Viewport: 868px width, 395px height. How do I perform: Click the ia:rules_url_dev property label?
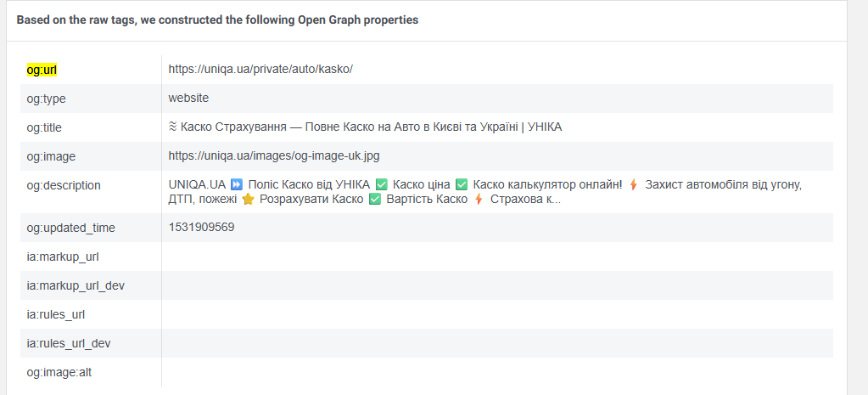pos(68,343)
